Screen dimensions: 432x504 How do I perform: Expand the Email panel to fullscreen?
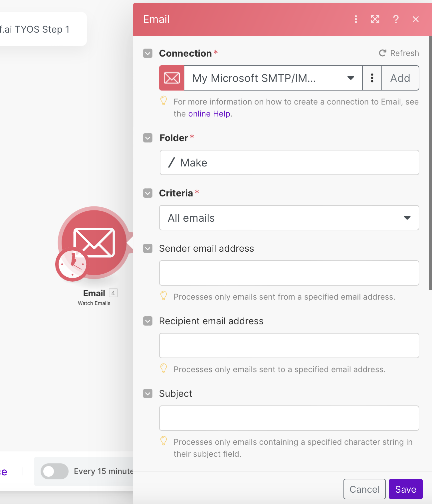pos(375,19)
